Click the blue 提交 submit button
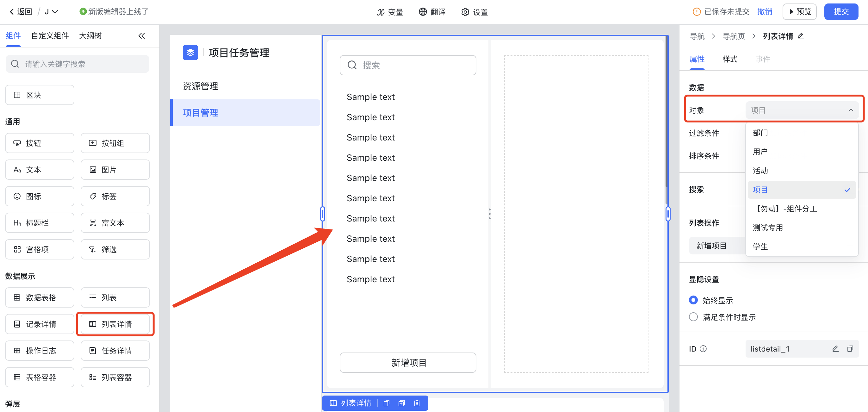The height and width of the screenshot is (412, 868). tap(841, 12)
